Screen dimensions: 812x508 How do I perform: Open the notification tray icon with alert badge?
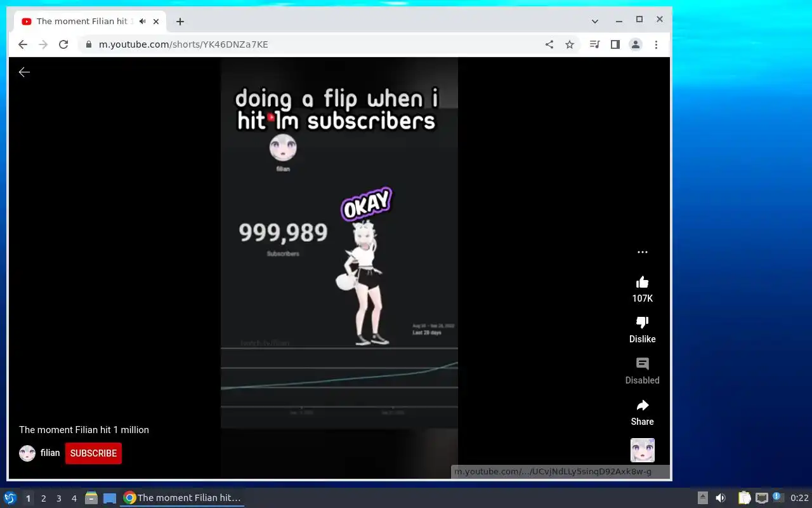point(778,497)
